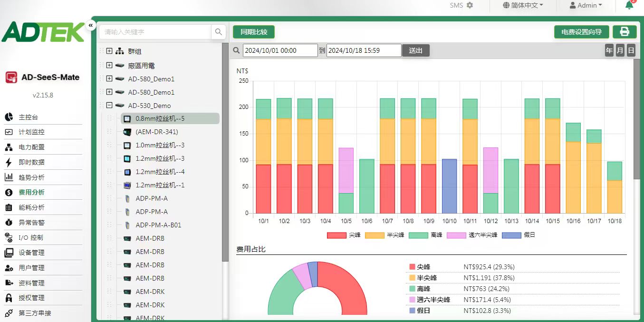644x322 pixels.
Task: Open 设备管理 menu item
Action: [31, 253]
